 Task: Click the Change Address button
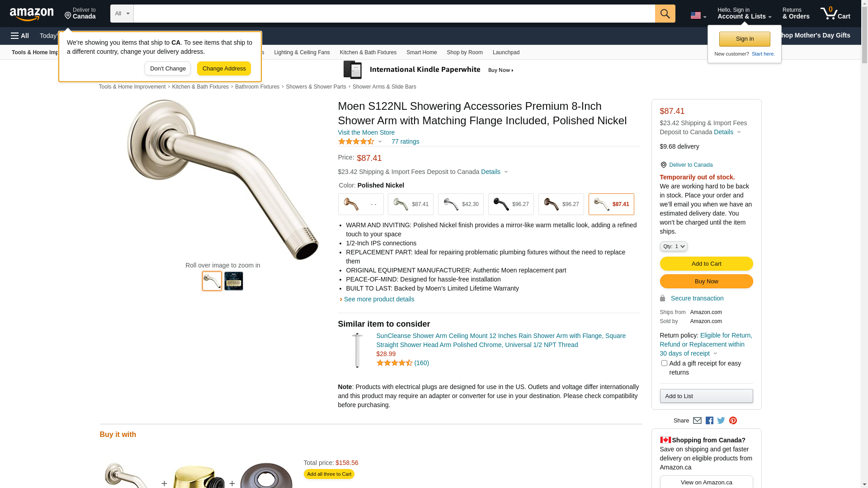[x=224, y=69]
